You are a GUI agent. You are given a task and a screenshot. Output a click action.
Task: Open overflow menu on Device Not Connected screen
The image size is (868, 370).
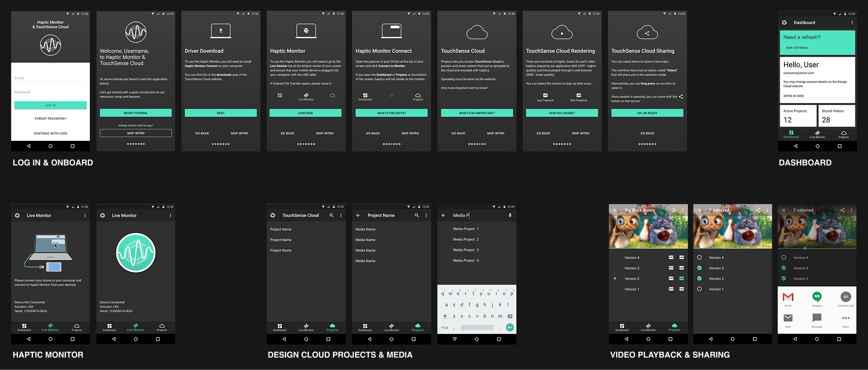pyautogui.click(x=85, y=215)
